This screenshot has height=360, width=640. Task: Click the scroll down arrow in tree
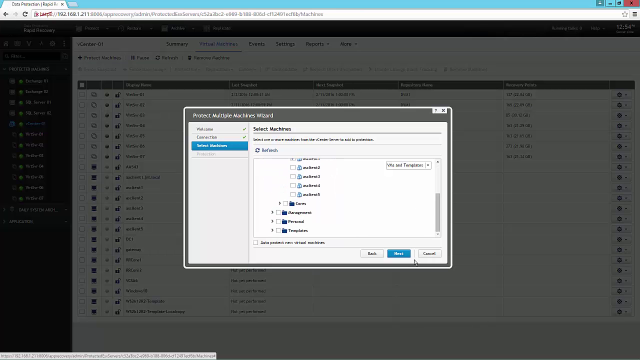coord(438,234)
